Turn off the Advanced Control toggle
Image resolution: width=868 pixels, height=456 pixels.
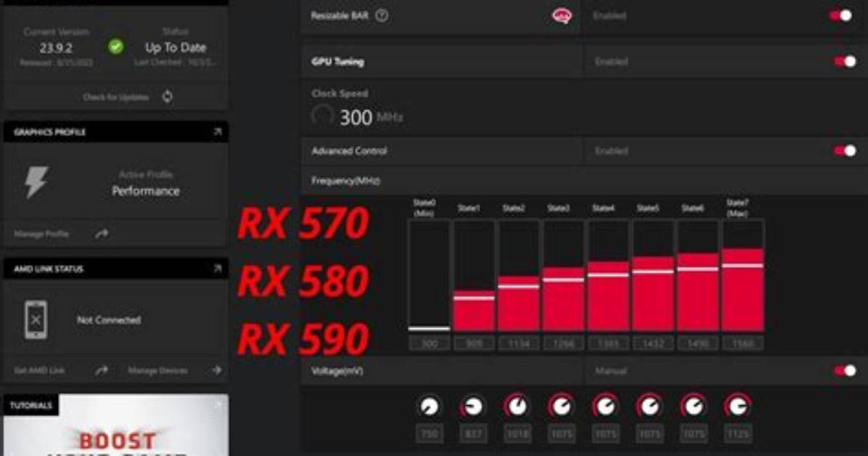click(x=846, y=151)
